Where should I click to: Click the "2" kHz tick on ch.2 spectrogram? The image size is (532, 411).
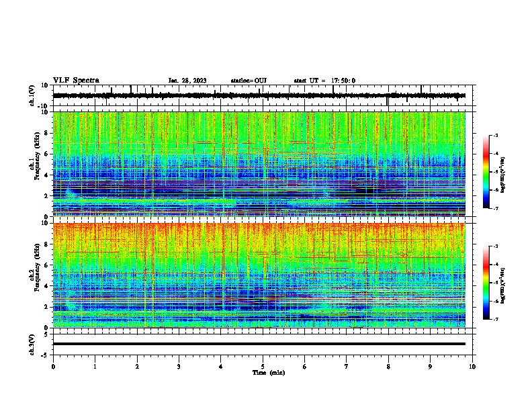46,307
